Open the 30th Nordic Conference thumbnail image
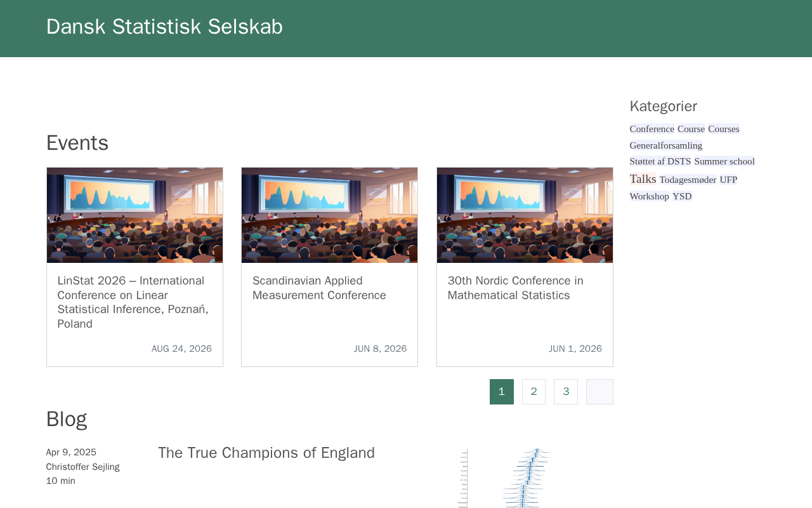This screenshot has width=812, height=508. tap(525, 215)
